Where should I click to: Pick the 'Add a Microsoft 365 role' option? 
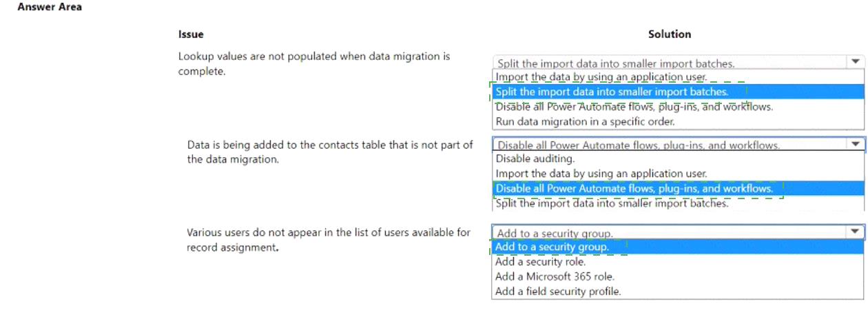555,276
